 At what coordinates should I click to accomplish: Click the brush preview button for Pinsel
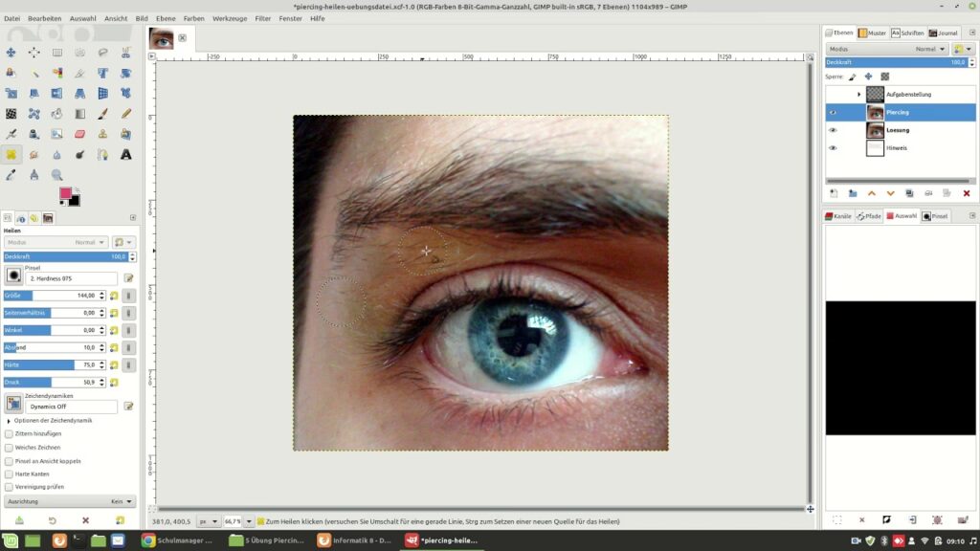(x=14, y=275)
